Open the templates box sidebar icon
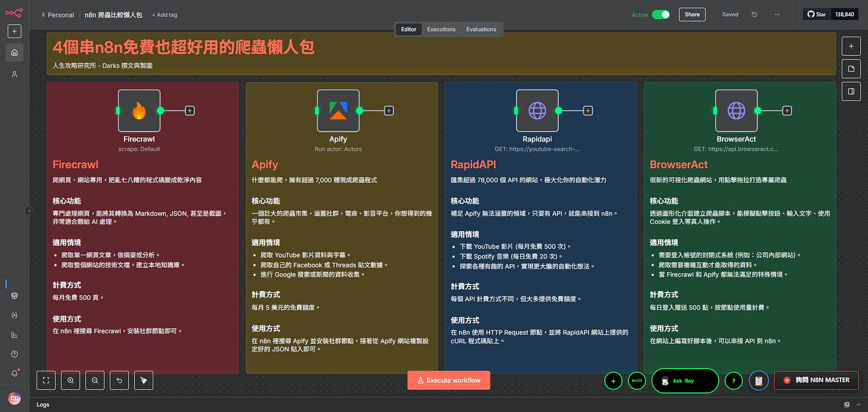 tap(14, 295)
